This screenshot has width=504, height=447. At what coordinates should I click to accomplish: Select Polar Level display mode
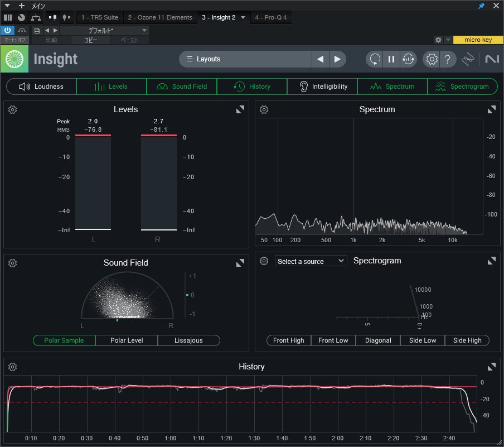coord(127,340)
